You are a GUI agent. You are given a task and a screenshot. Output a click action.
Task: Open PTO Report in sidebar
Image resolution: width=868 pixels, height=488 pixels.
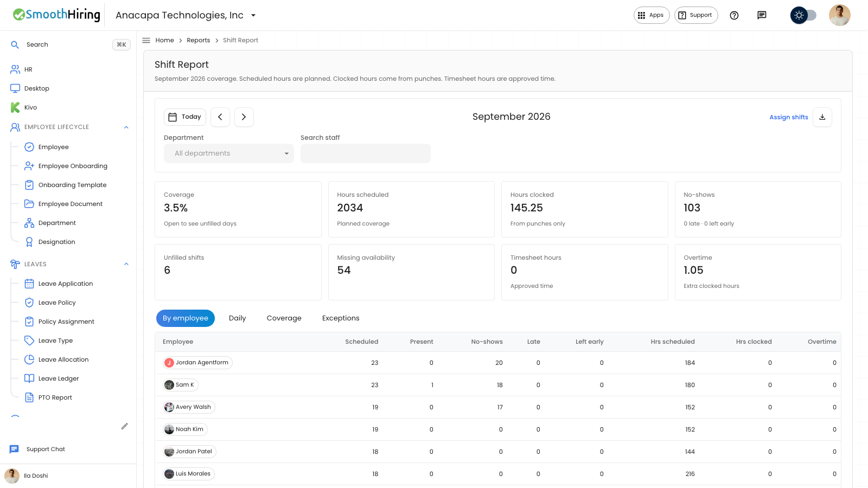[x=55, y=397]
